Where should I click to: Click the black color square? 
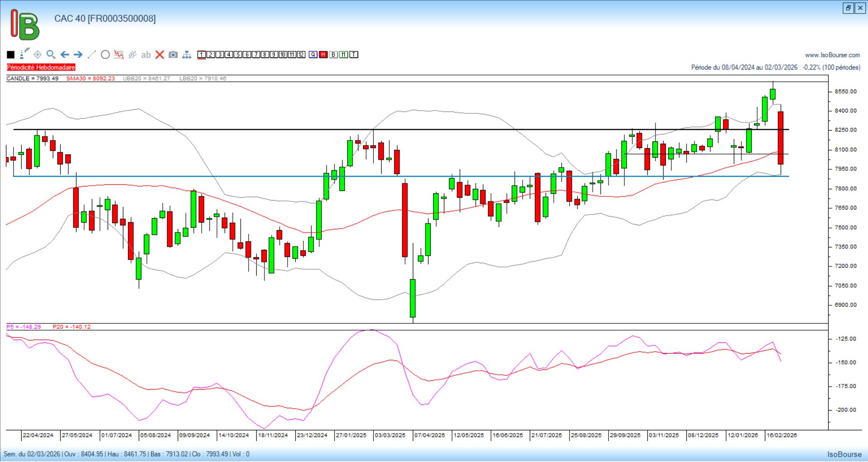[x=11, y=55]
